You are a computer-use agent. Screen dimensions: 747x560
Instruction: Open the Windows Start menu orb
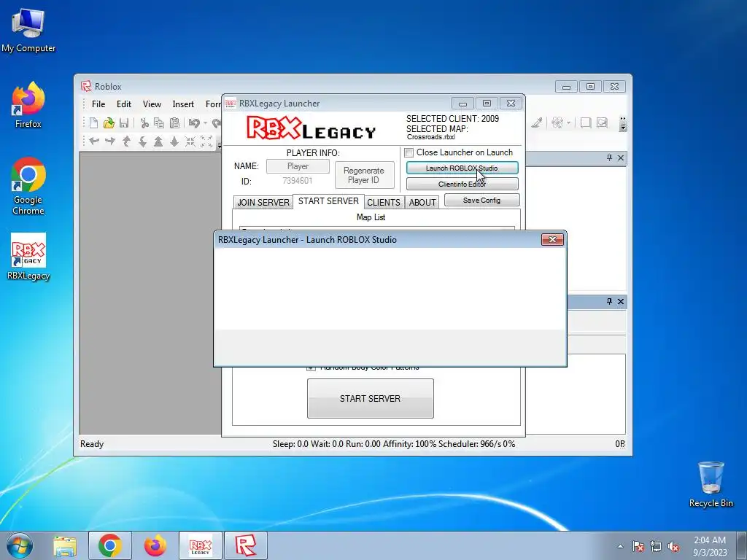[20, 545]
